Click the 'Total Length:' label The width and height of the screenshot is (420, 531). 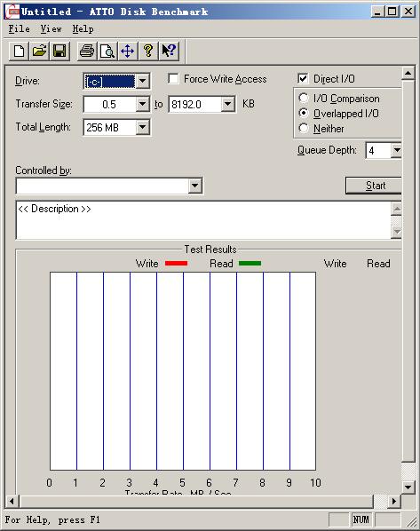44,127
